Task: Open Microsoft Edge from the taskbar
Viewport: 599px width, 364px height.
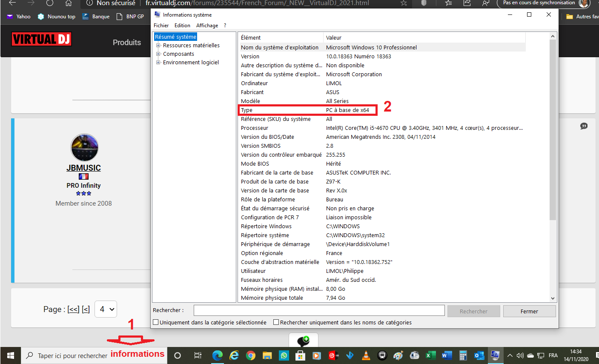Action: click(x=218, y=355)
